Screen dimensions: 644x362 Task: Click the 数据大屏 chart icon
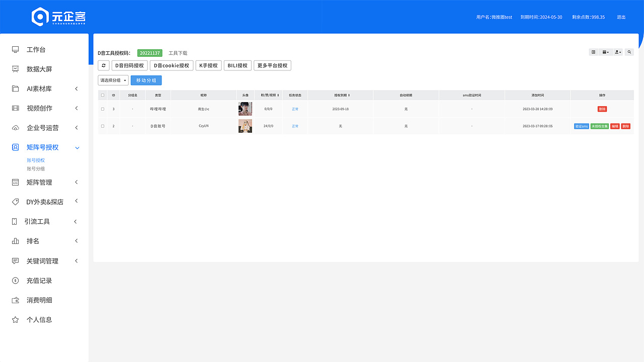[x=16, y=69]
